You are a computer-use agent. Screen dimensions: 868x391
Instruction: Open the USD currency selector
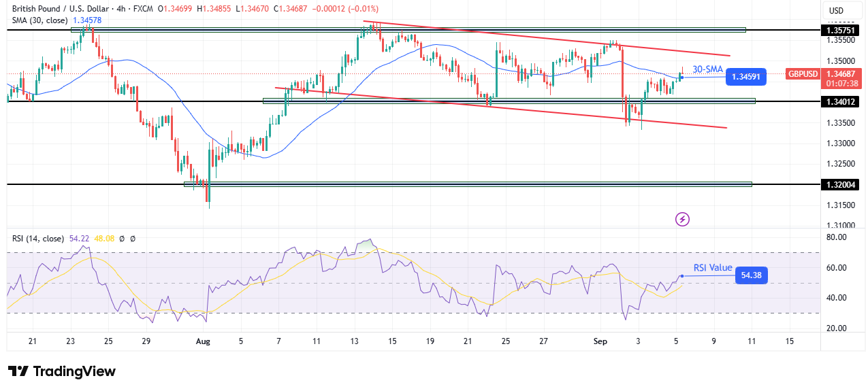(x=835, y=10)
